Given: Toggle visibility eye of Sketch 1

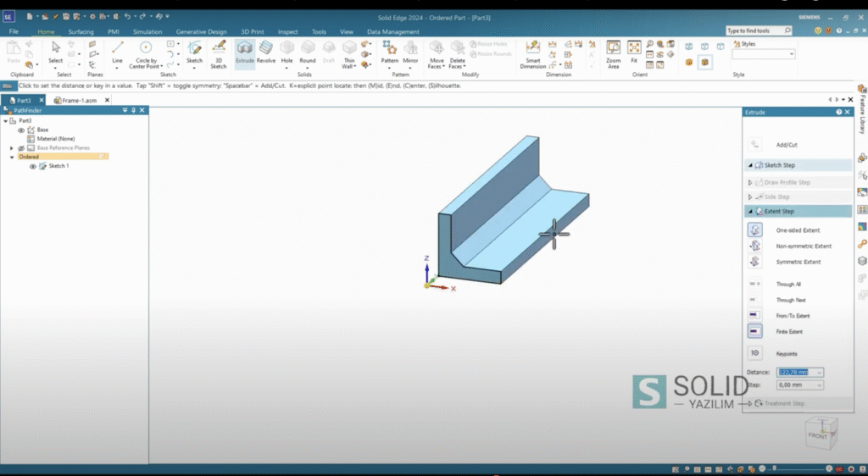Looking at the screenshot, I should pyautogui.click(x=33, y=166).
